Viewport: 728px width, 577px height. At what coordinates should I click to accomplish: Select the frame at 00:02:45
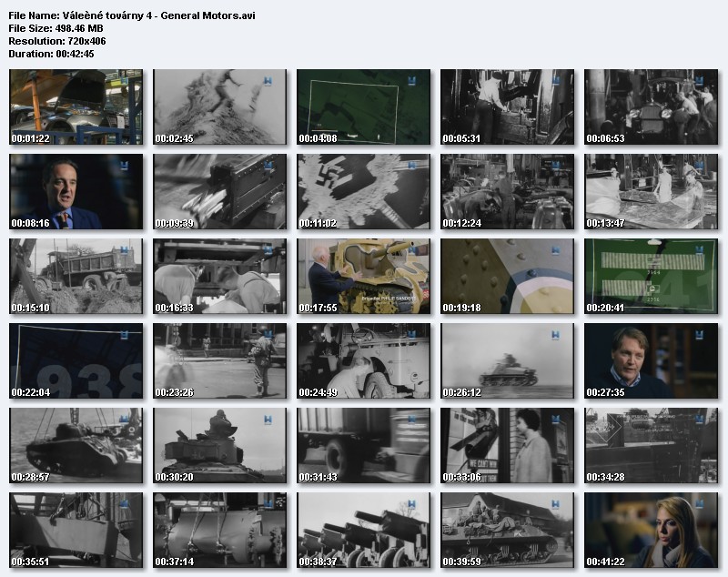[x=219, y=106]
